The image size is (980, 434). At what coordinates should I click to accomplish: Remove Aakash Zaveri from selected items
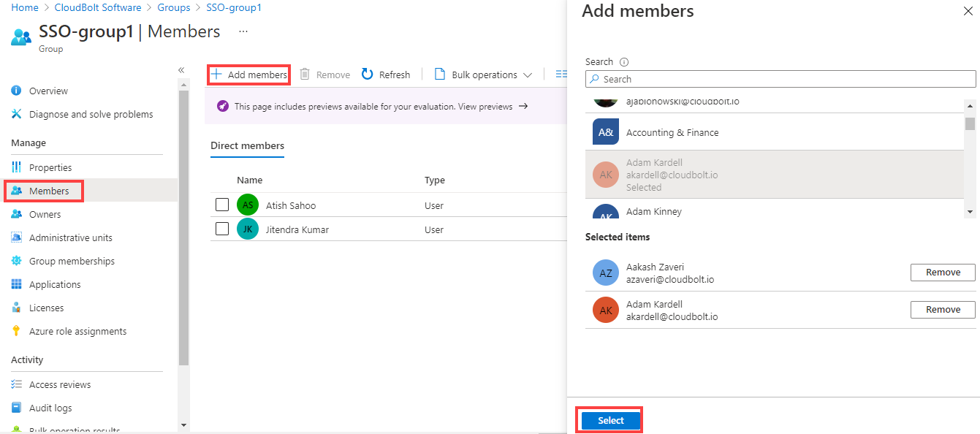pyautogui.click(x=942, y=273)
